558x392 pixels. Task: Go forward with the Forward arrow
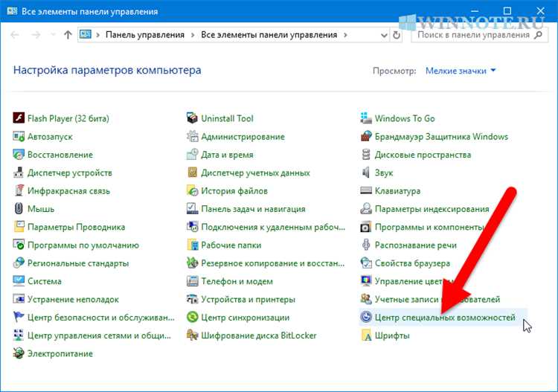click(x=36, y=35)
